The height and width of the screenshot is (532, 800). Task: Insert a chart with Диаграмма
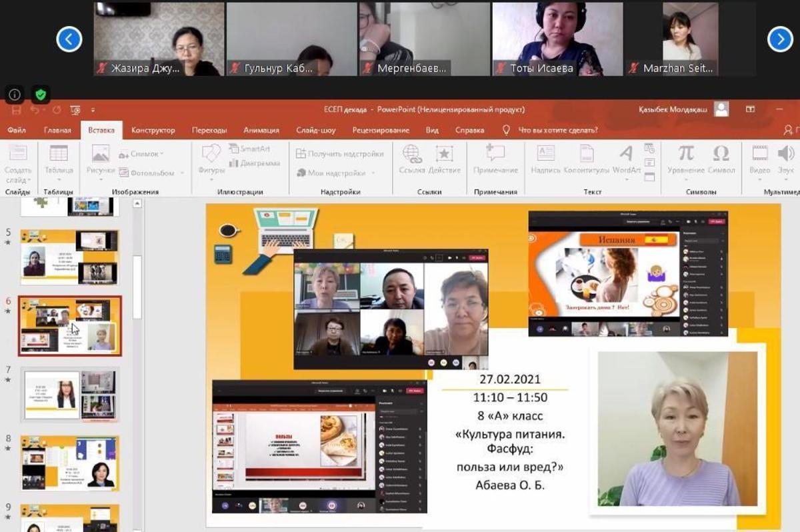point(255,163)
